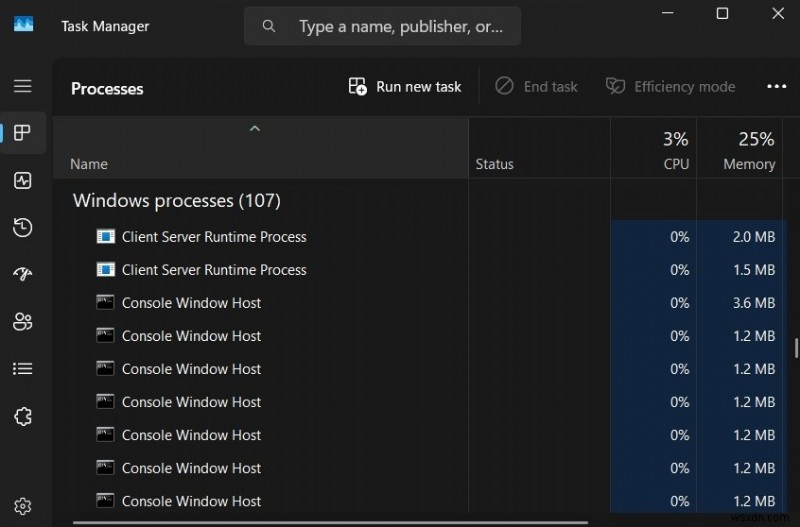The image size is (800, 527).
Task: Open the Details sidebar icon
Action: (22, 368)
